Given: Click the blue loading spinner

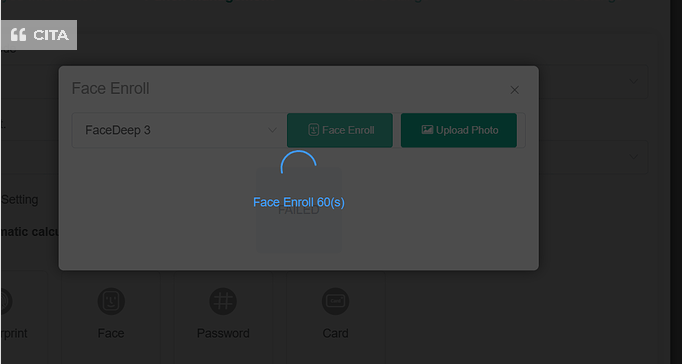Looking at the screenshot, I should click(298, 163).
